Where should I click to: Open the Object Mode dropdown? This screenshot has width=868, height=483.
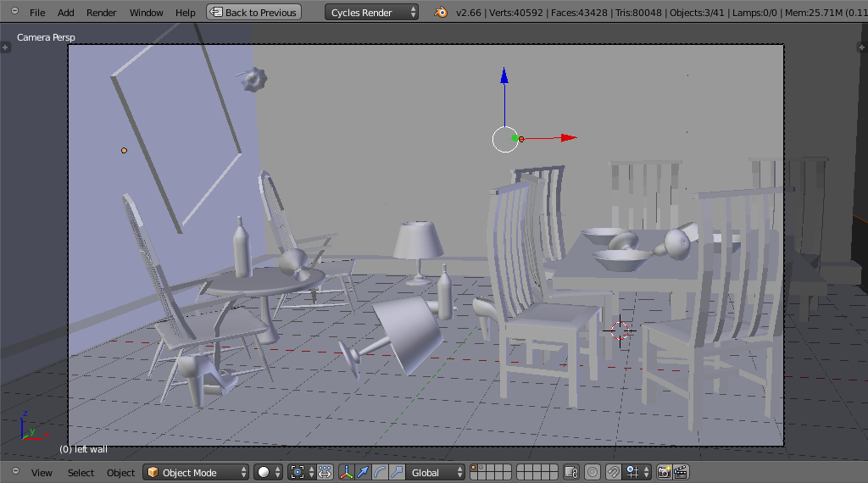click(197, 472)
